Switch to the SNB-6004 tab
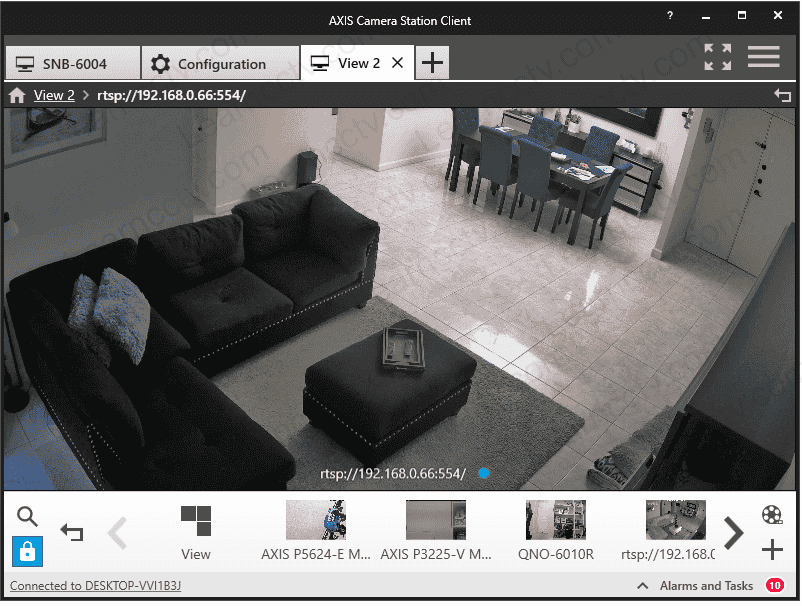The image size is (802, 606). point(72,64)
